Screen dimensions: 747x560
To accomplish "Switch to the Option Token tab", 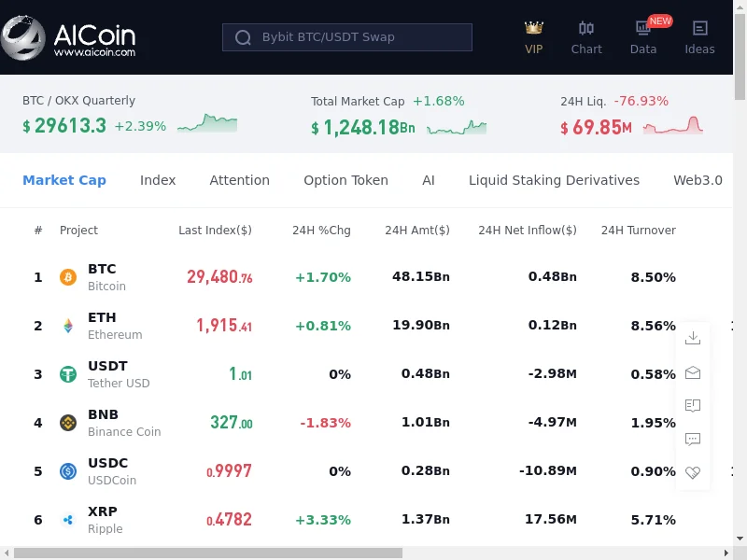I will (x=345, y=180).
